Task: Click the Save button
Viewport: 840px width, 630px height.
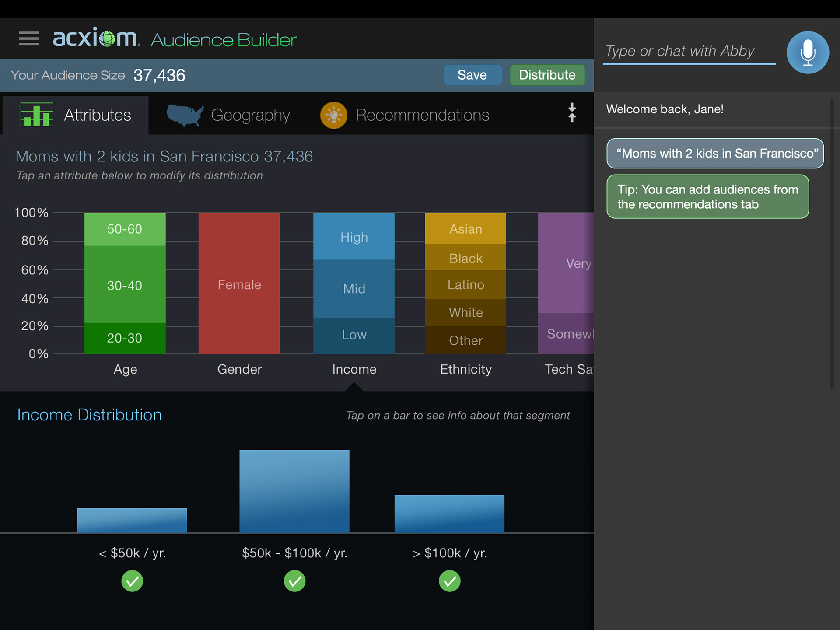Action: coord(472,75)
